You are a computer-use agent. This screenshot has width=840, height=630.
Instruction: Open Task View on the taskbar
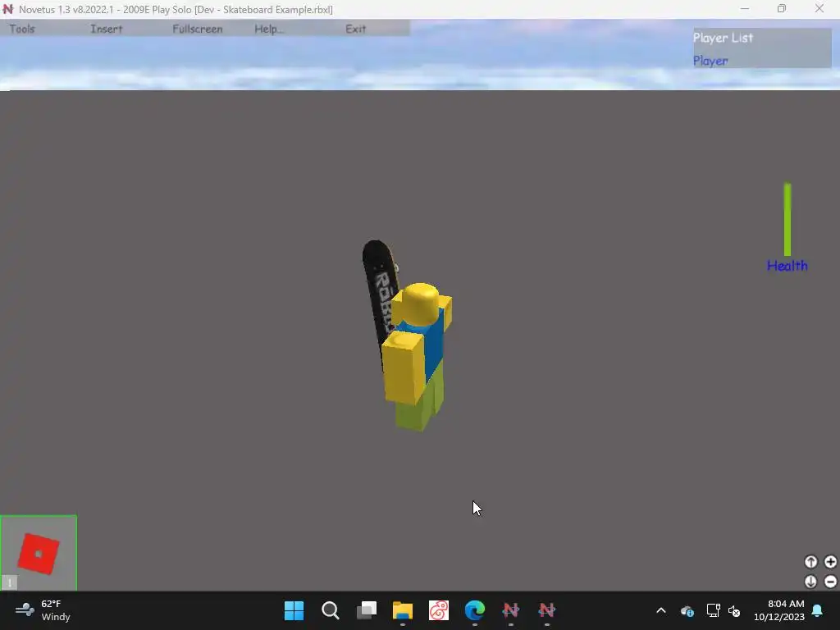click(x=367, y=610)
